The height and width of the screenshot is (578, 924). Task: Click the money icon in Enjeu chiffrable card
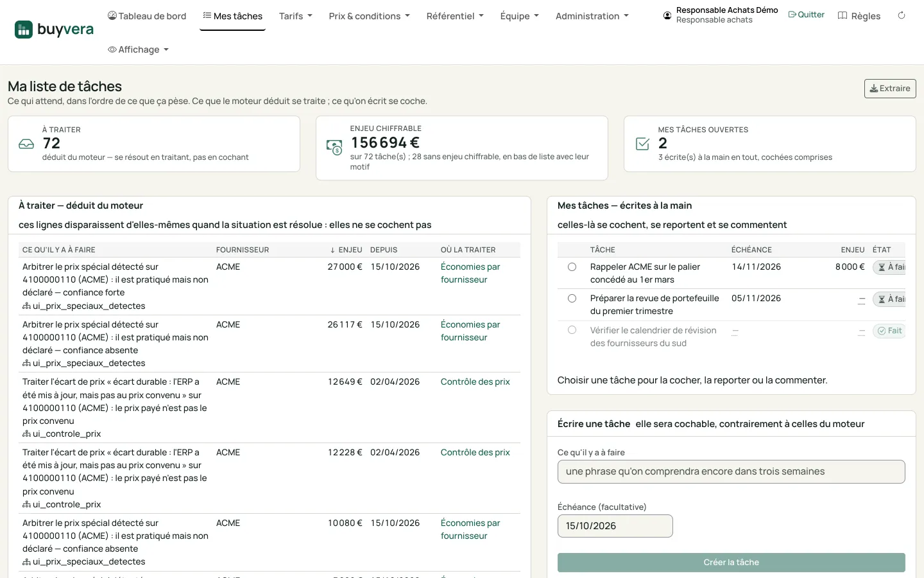334,147
